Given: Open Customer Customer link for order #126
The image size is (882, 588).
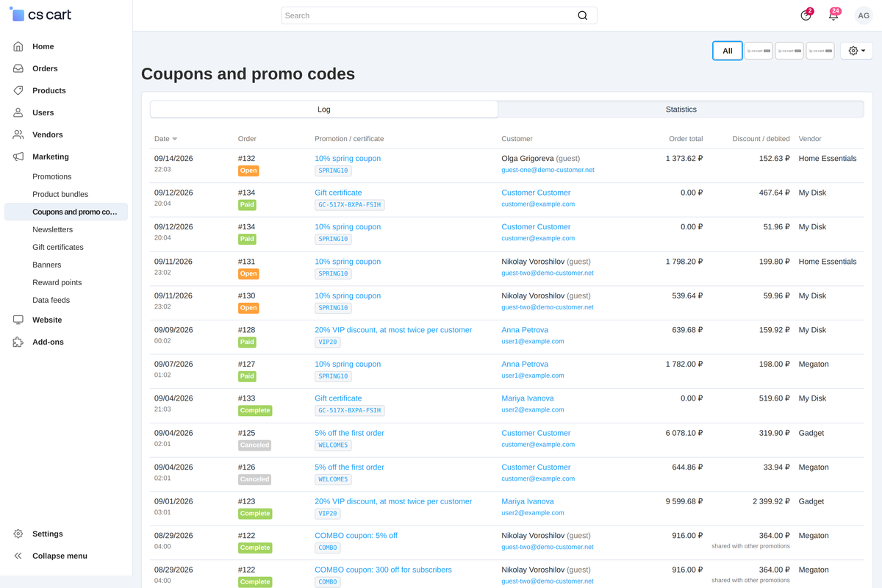Looking at the screenshot, I should click(x=536, y=467).
